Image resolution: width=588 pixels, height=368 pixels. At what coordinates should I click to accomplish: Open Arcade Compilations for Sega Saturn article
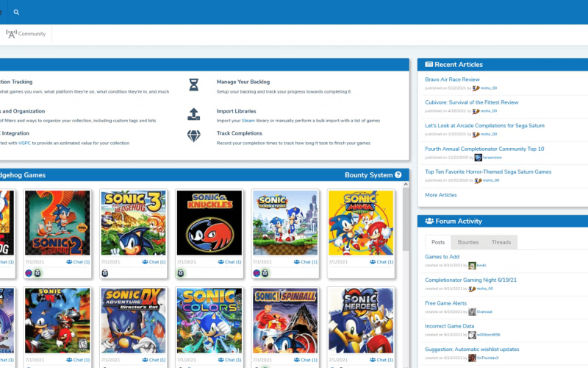484,126
